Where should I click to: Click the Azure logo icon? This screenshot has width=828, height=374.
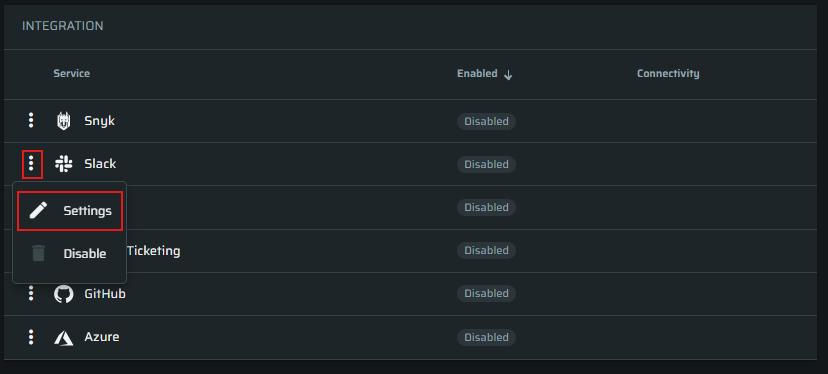(63, 337)
